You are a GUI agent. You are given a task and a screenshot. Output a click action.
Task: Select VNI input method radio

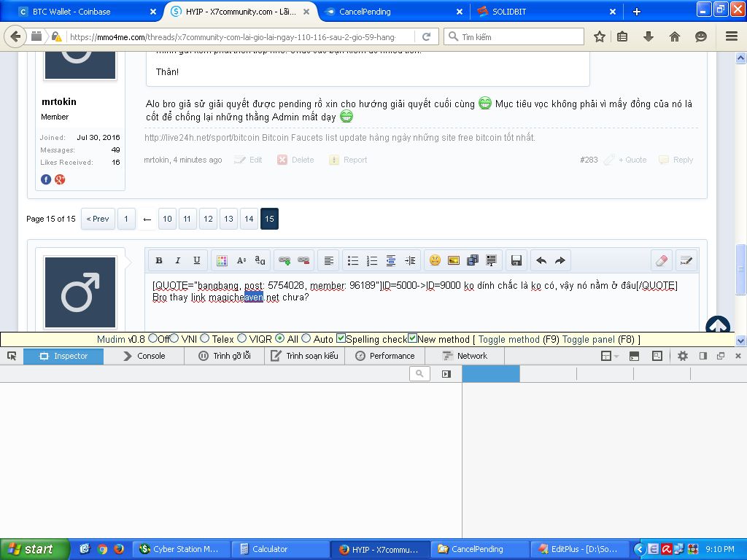pyautogui.click(x=174, y=338)
